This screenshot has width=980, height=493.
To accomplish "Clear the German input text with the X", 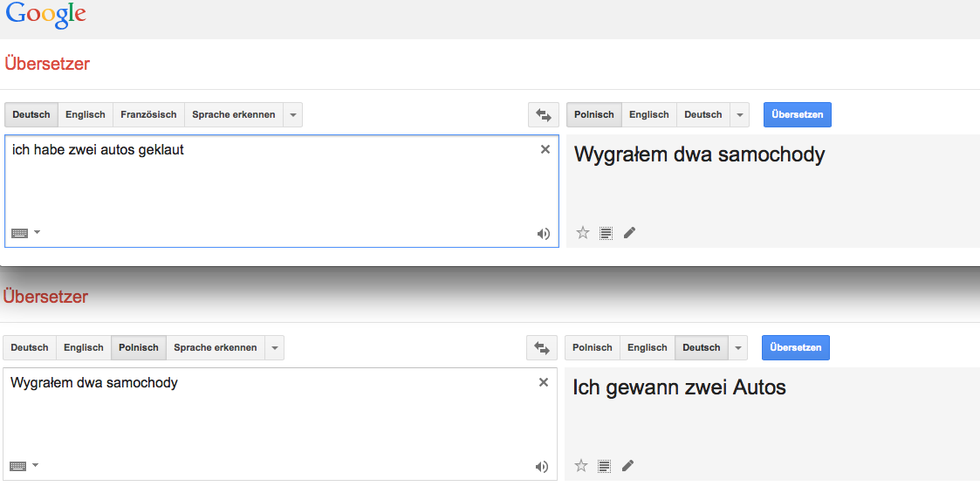I will click(x=545, y=149).
